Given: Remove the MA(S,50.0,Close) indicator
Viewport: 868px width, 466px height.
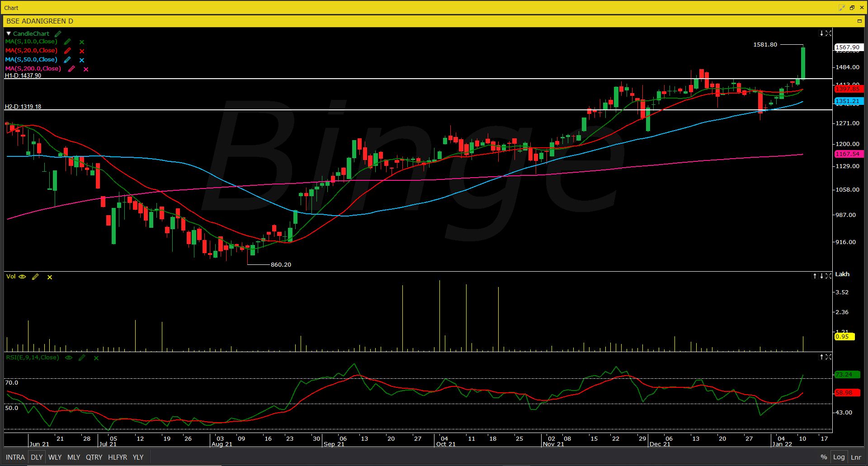Looking at the screenshot, I should pyautogui.click(x=82, y=60).
